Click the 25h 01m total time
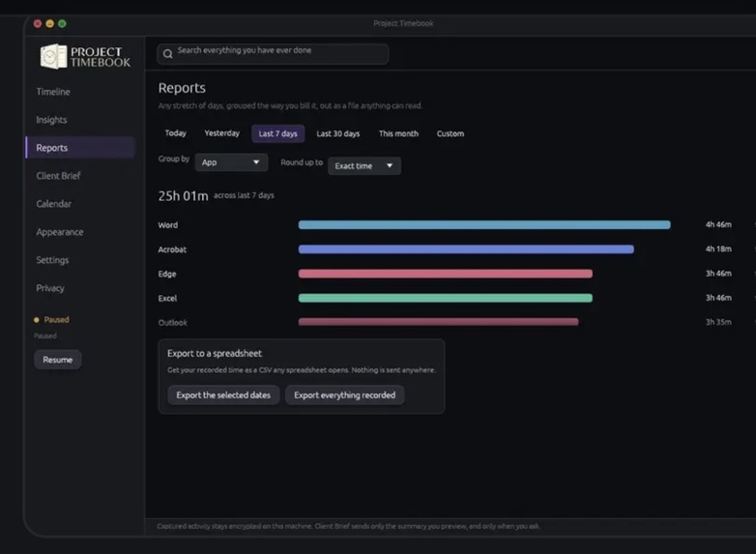Image resolution: width=756 pixels, height=554 pixels. tap(184, 195)
